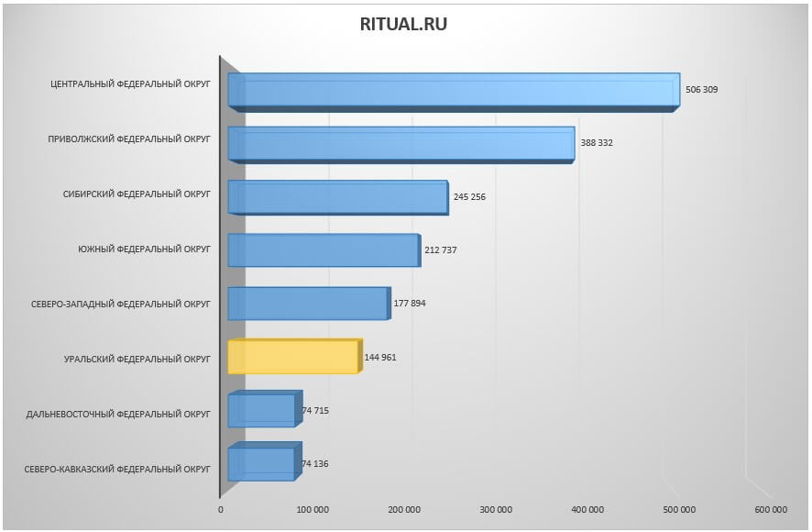812x532 pixels.
Task: Click the RITUAL.RU chart title
Action: pyautogui.click(x=403, y=24)
